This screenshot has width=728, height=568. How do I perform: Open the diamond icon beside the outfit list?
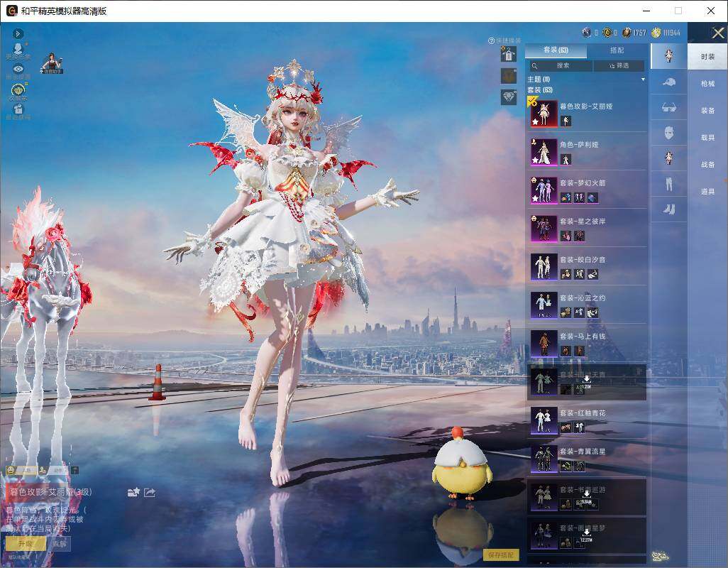509,97
